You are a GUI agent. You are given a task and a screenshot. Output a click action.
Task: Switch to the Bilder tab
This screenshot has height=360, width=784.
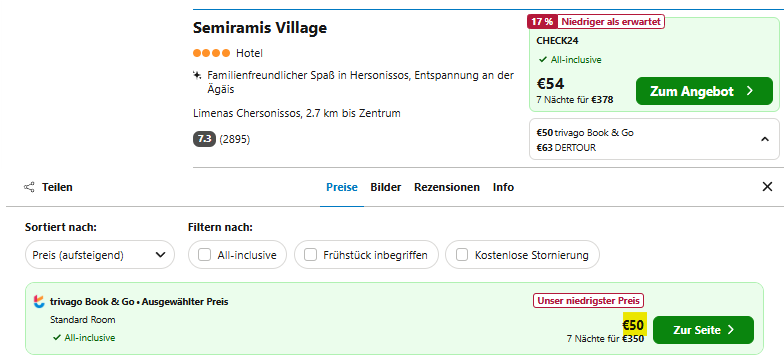coord(386,188)
